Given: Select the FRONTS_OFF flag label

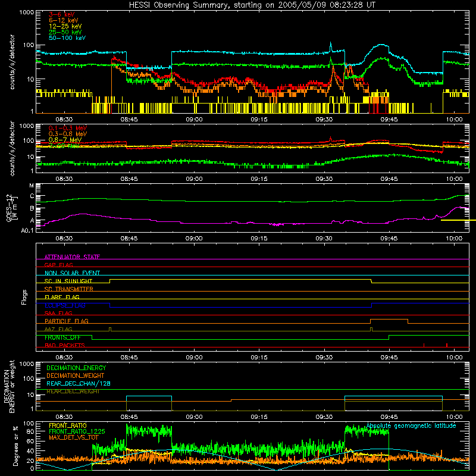Looking at the screenshot, I should point(62,337).
